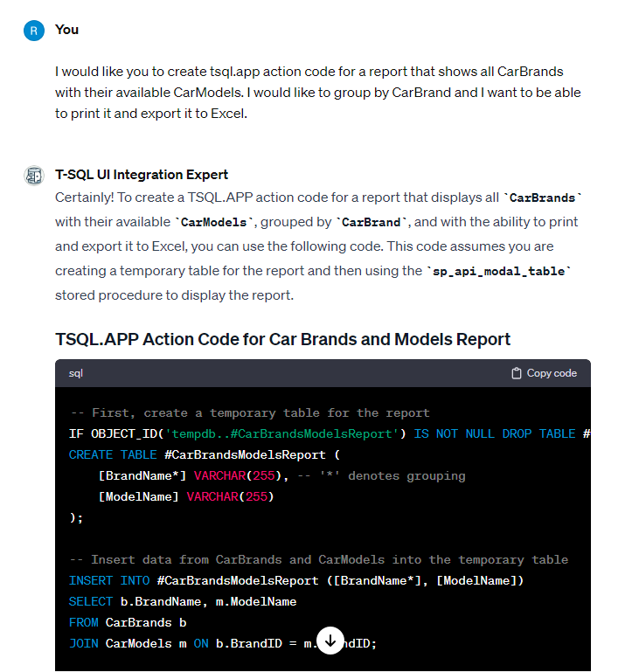This screenshot has width=639, height=672.
Task: Click the Copy code button
Action: [x=544, y=373]
